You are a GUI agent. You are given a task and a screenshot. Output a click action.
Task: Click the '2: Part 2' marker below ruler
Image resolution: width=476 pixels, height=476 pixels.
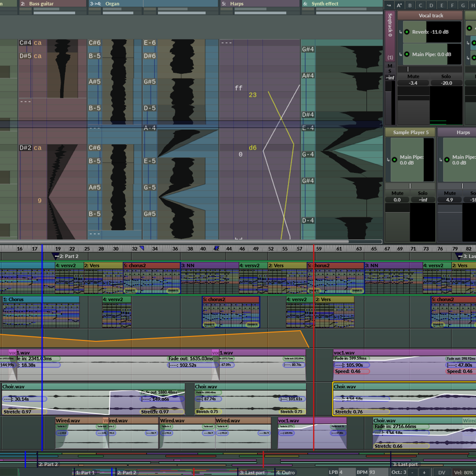pos(69,256)
